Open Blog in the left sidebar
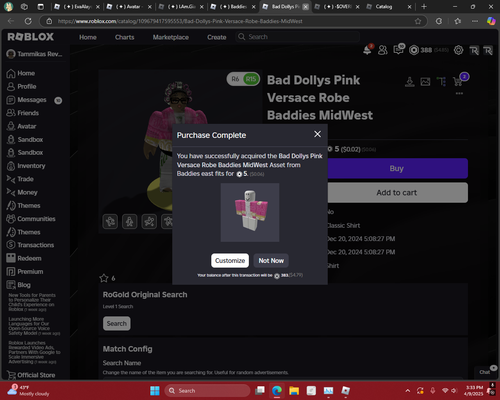The image size is (500, 400). coord(19,285)
